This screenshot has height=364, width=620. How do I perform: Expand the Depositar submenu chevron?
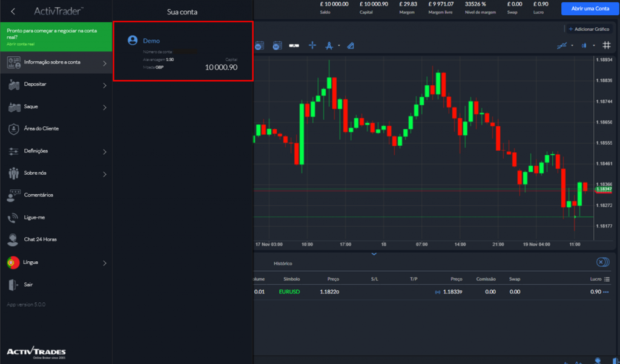point(105,85)
